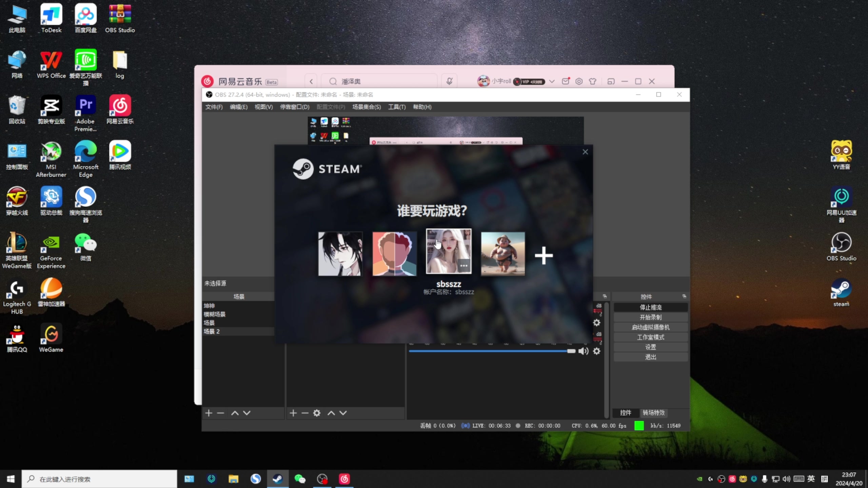
Task: Open OBS 编辑(E) menu
Action: click(x=239, y=107)
